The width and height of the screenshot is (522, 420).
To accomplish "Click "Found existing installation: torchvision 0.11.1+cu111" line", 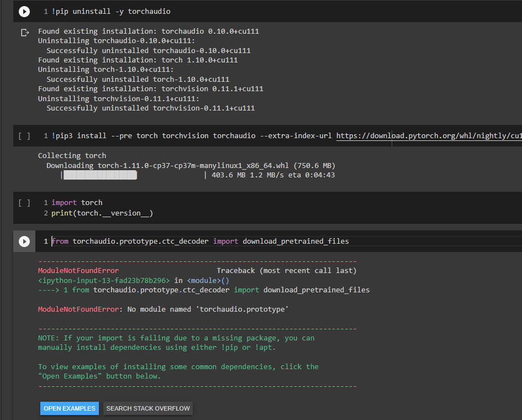I will [150, 88].
